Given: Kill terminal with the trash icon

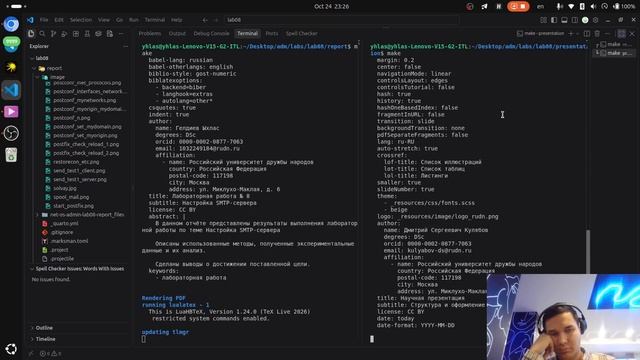Looking at the screenshot, I should coord(597,33).
